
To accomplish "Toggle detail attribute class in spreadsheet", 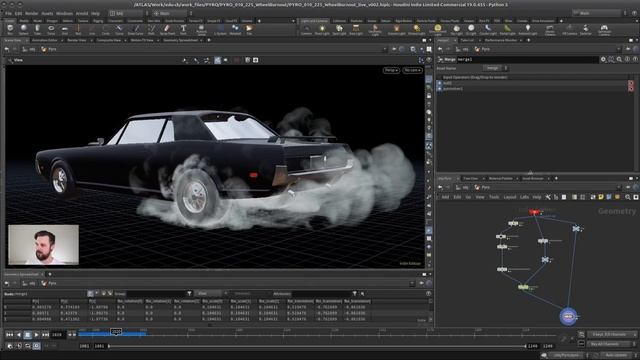I will (110, 293).
